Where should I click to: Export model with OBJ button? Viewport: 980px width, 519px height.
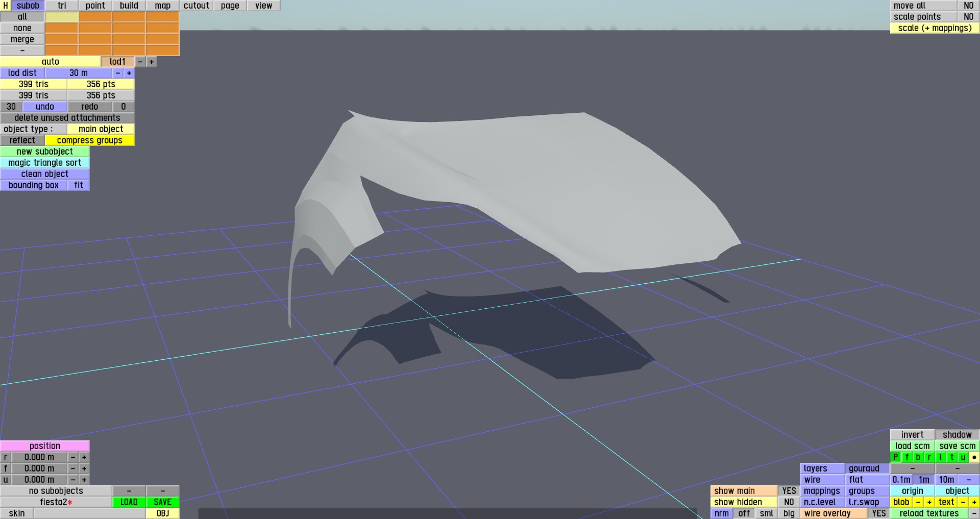[x=163, y=513]
